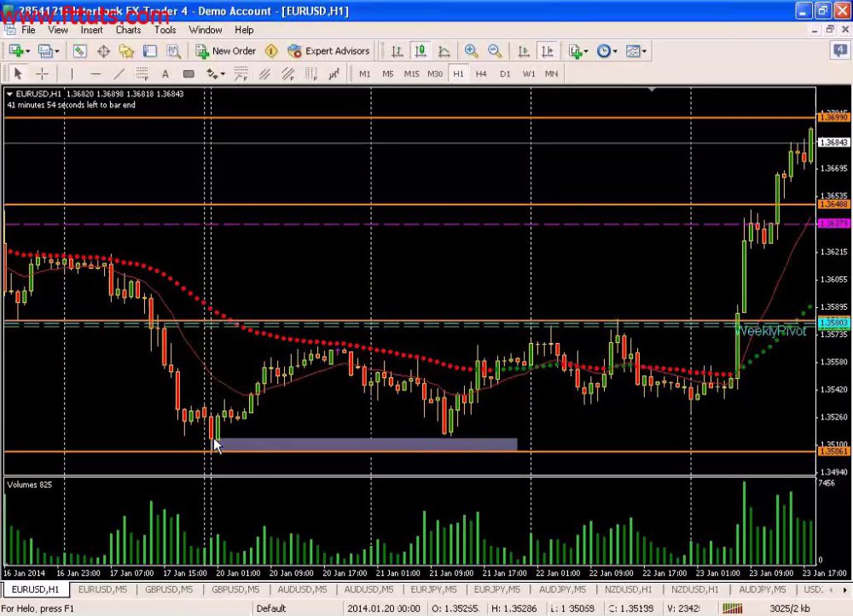Open the Indicators list dropdown
This screenshot has width=853, height=616.
tap(577, 51)
